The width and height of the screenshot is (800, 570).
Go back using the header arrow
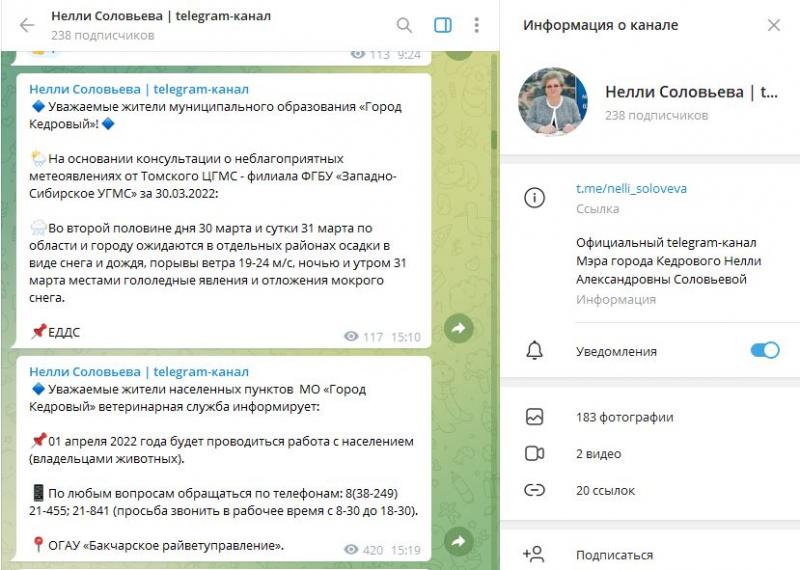click(27, 25)
